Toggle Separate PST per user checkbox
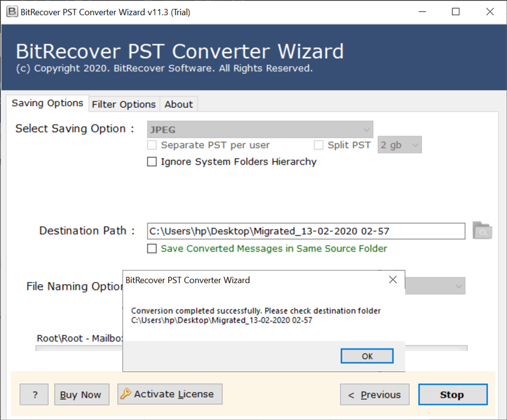 tap(152, 145)
